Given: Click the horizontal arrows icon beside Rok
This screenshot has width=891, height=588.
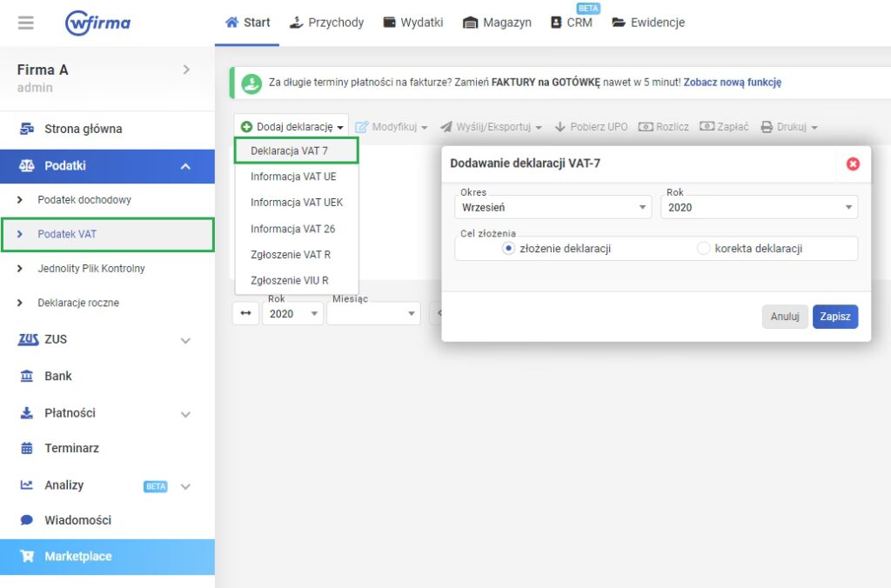Looking at the screenshot, I should tap(245, 313).
